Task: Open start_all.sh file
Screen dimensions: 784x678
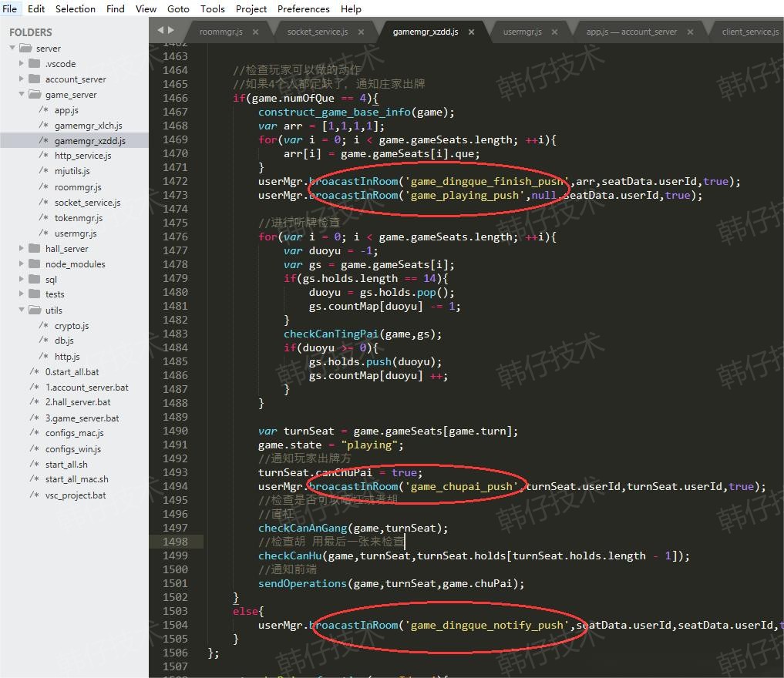Action: click(x=66, y=464)
